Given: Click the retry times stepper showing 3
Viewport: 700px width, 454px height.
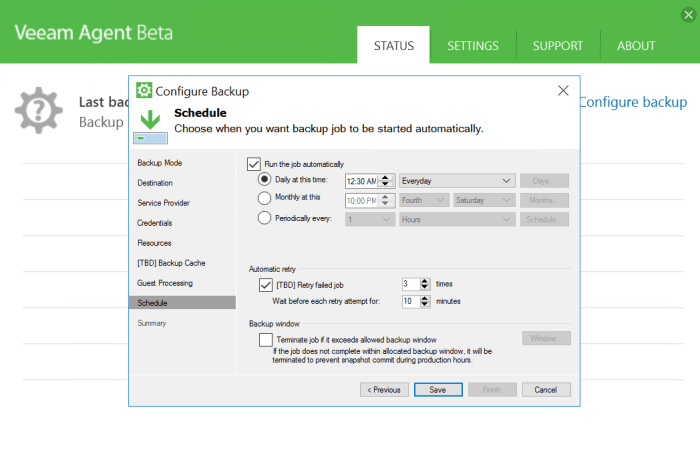Looking at the screenshot, I should pos(425,284).
